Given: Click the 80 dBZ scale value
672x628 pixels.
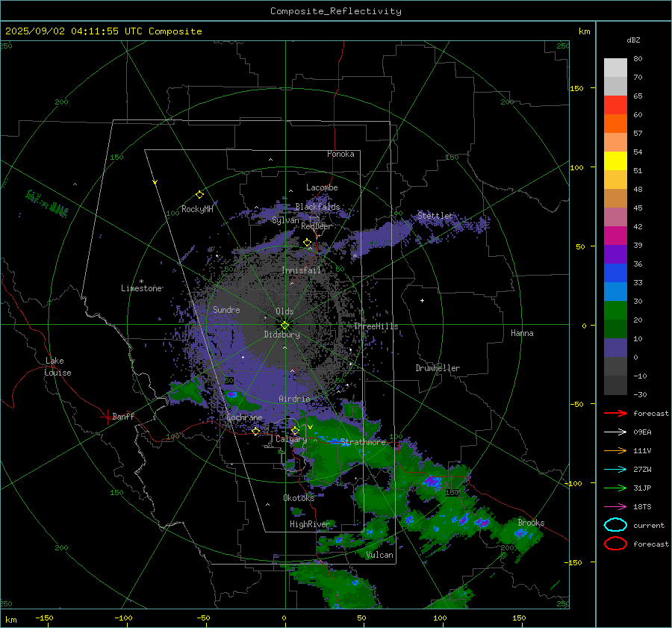Looking at the screenshot, I should tap(638, 59).
